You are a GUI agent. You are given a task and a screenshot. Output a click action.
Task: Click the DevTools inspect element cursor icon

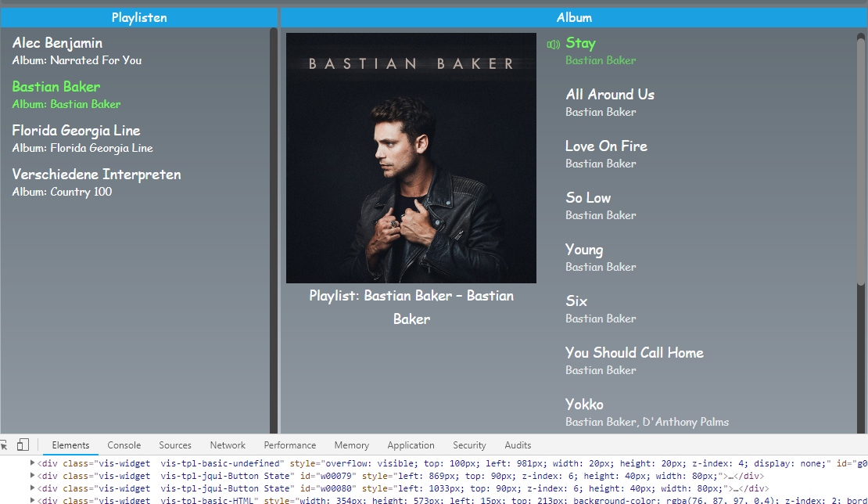point(4,445)
